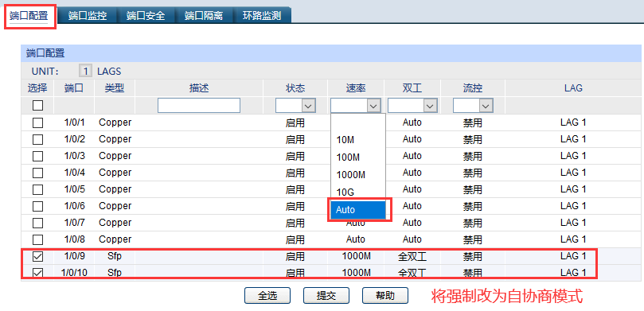Image resolution: width=644 pixels, height=311 pixels.
Task: Choose the blank option in speed list
Action: pyautogui.click(x=357, y=122)
